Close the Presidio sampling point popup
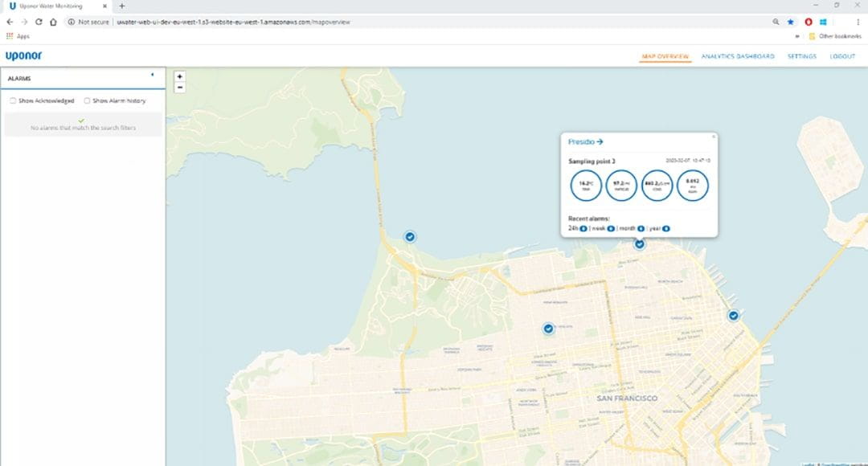The width and height of the screenshot is (868, 466). click(713, 137)
